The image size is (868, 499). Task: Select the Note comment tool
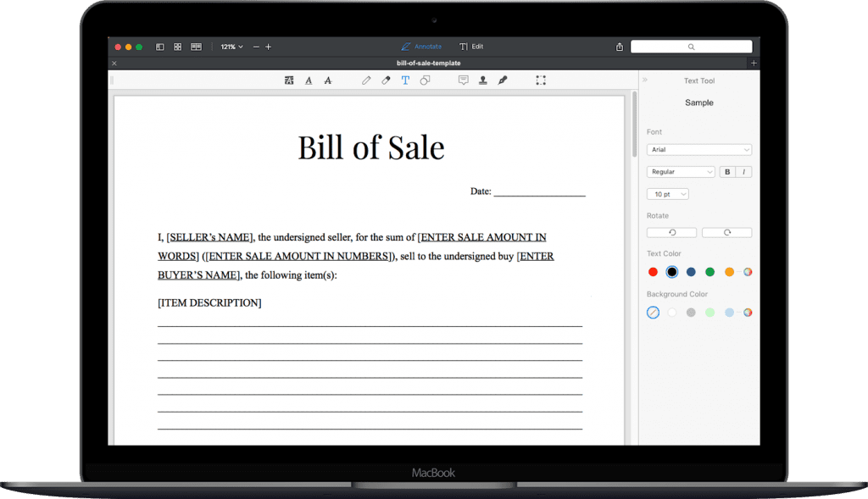tap(464, 80)
